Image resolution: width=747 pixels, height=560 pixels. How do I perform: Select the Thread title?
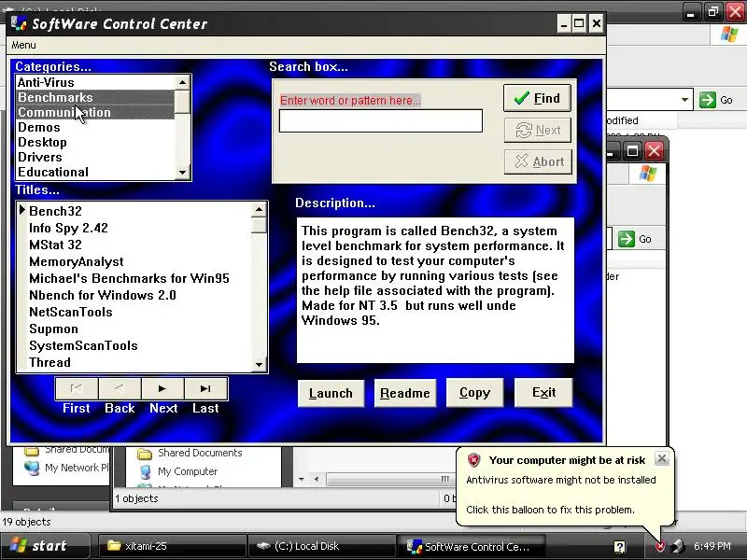point(139,362)
